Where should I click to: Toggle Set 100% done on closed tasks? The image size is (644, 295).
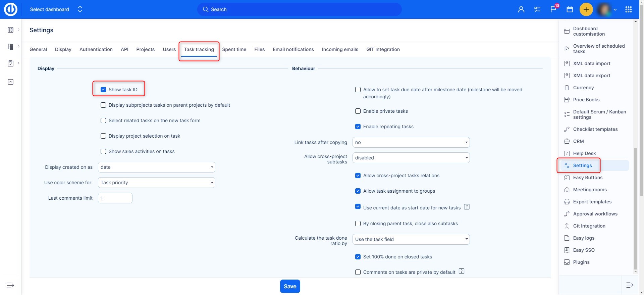point(358,257)
